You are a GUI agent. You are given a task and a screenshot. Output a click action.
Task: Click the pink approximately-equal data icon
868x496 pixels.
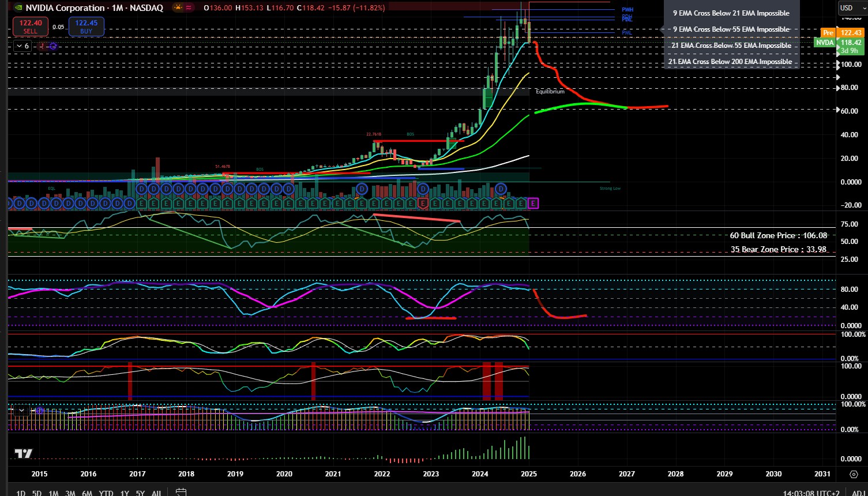click(189, 8)
